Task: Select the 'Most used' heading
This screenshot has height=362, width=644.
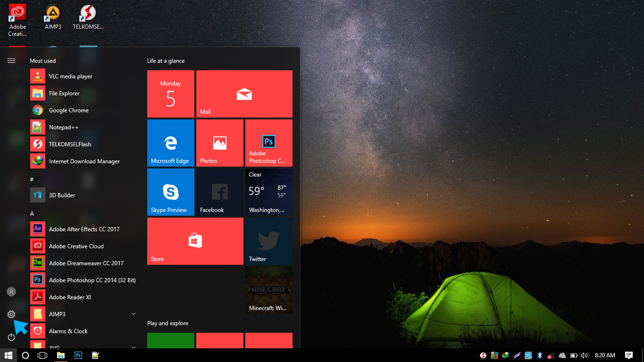Action: point(42,61)
